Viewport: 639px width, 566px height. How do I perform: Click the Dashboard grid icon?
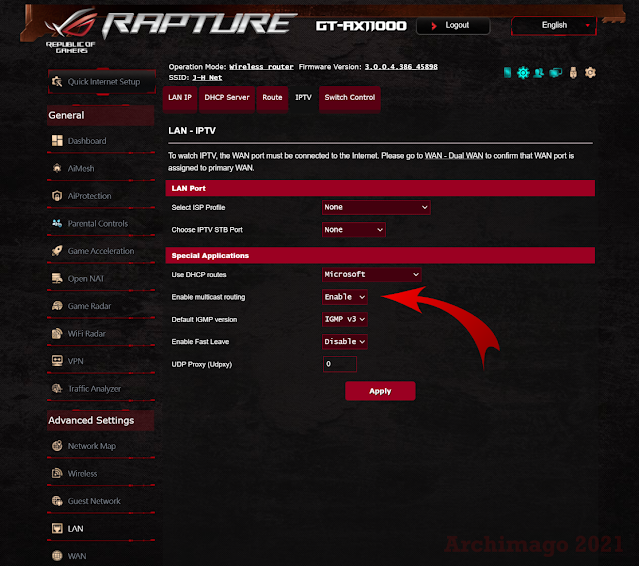tap(57, 141)
